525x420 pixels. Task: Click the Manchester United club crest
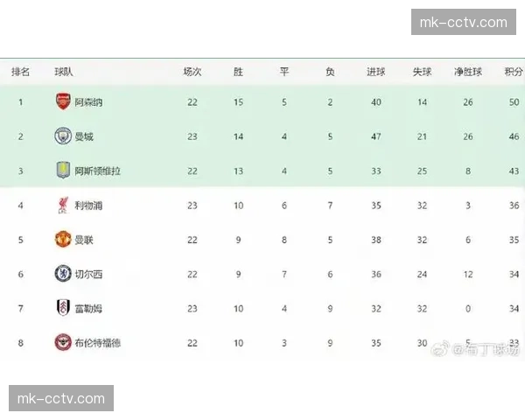click(x=63, y=239)
